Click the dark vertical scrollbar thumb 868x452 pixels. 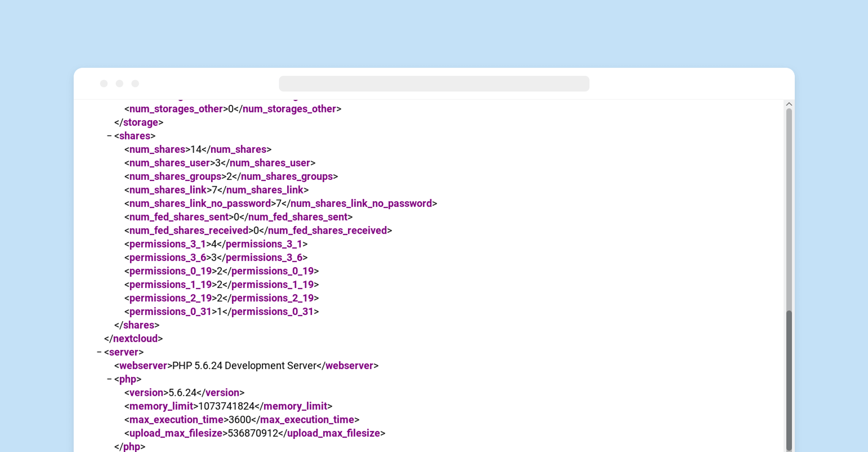[789, 380]
